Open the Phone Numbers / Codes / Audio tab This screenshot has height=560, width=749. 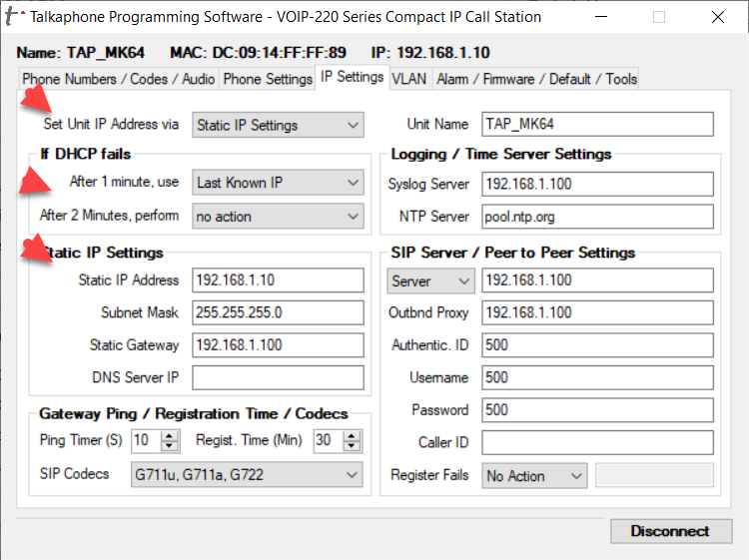pyautogui.click(x=119, y=79)
